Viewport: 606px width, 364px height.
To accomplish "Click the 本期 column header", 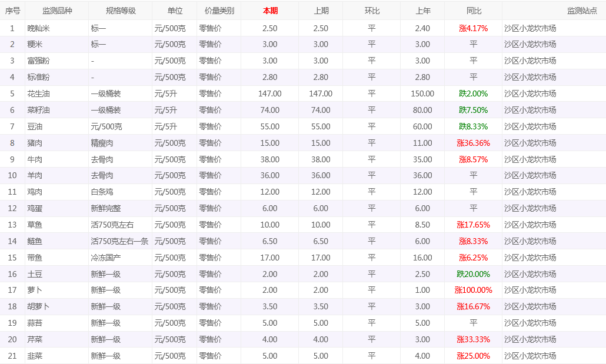I will [x=270, y=11].
